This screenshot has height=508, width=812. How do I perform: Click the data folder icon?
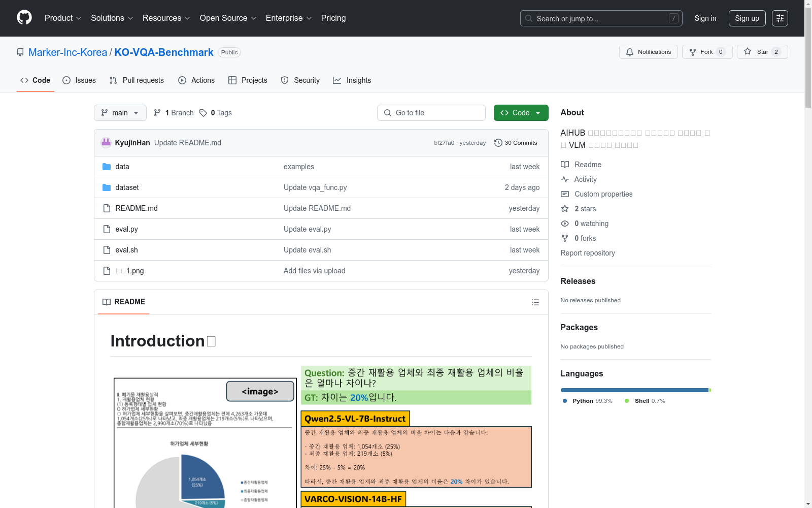[107, 167]
